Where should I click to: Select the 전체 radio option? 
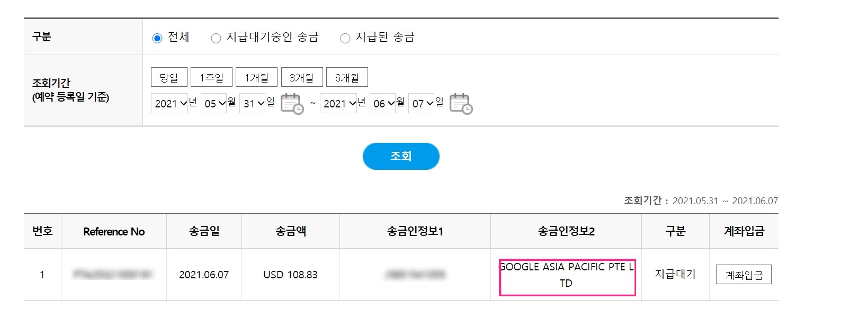coord(157,38)
